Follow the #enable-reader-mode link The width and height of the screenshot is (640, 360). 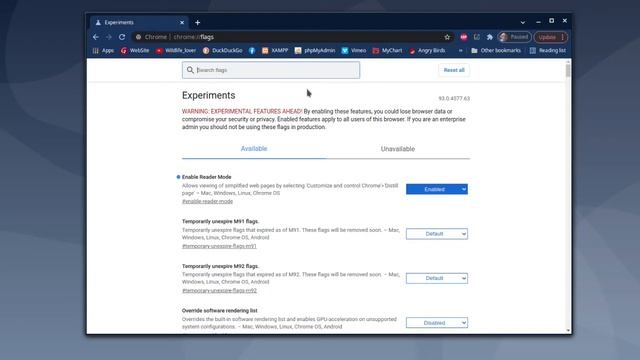[x=207, y=202]
